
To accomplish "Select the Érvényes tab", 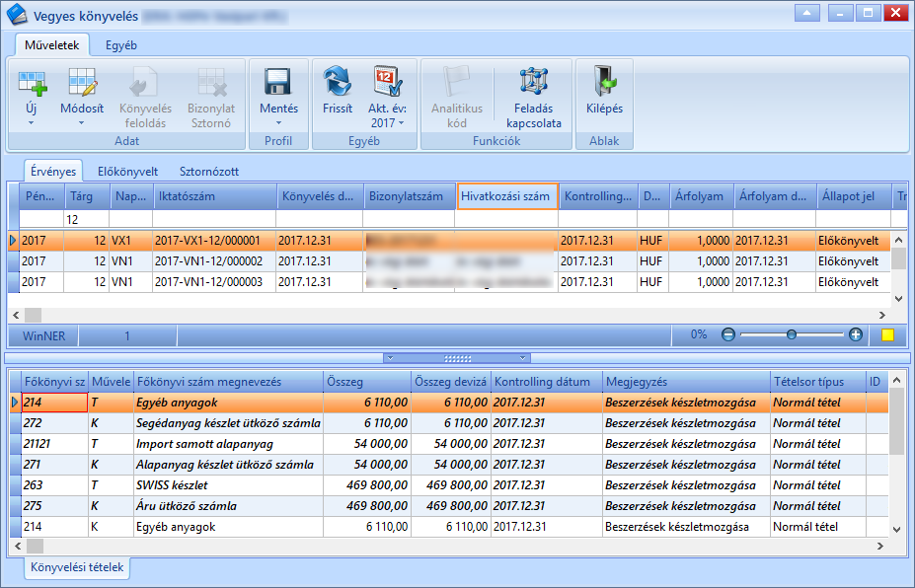I will pos(53,172).
